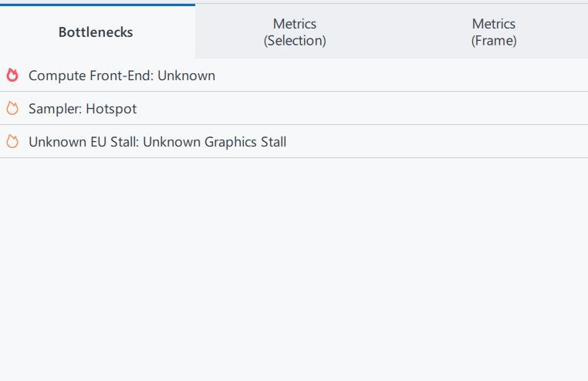Click the empty area below the bottleneck list

293,270
